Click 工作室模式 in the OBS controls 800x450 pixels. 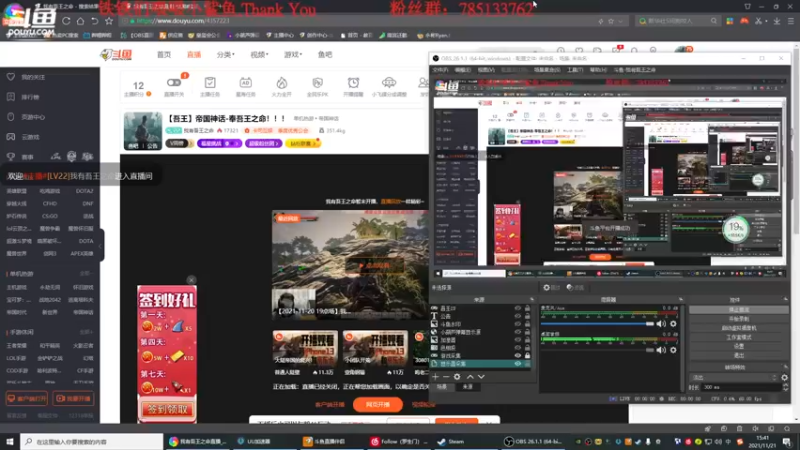(x=739, y=337)
